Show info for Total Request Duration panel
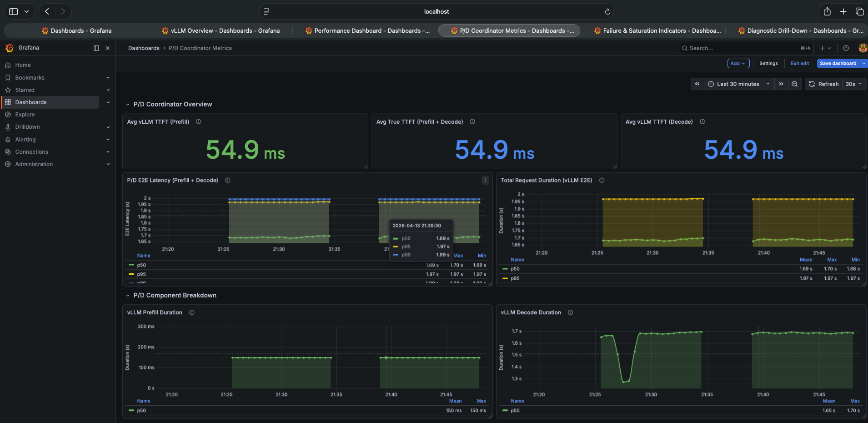The width and height of the screenshot is (868, 423). (602, 181)
